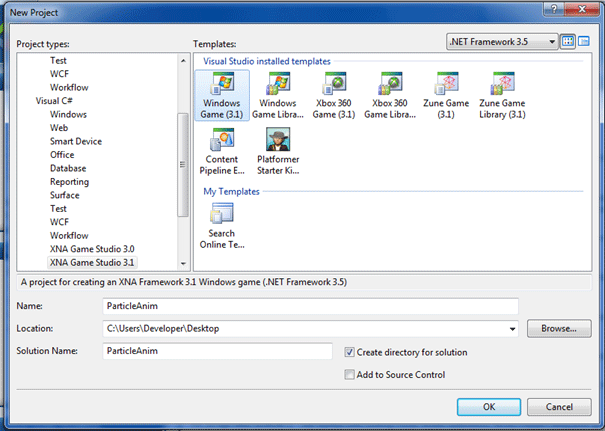Screen dimensions: 605x431
Task: Switch templates to small icons view
Action: click(584, 41)
